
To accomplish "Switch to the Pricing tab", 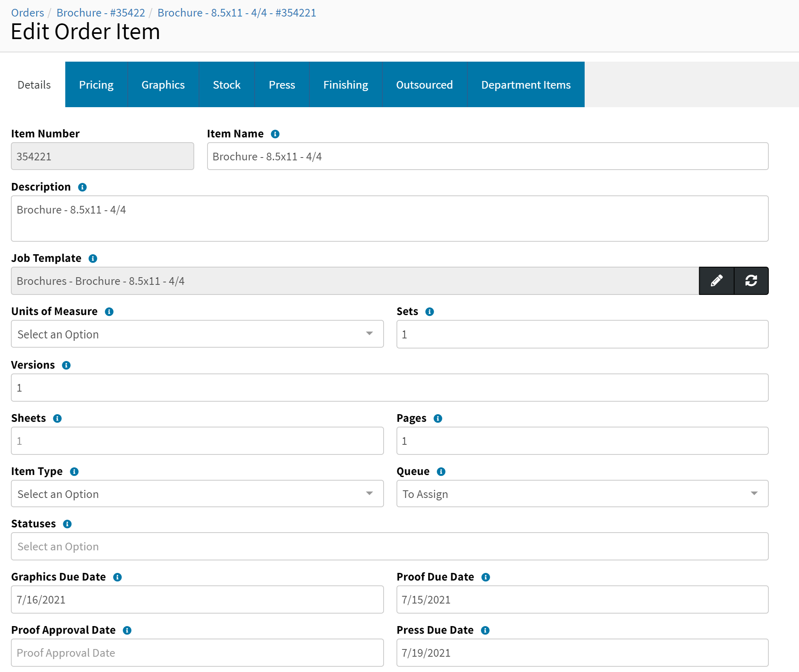I will 96,85.
